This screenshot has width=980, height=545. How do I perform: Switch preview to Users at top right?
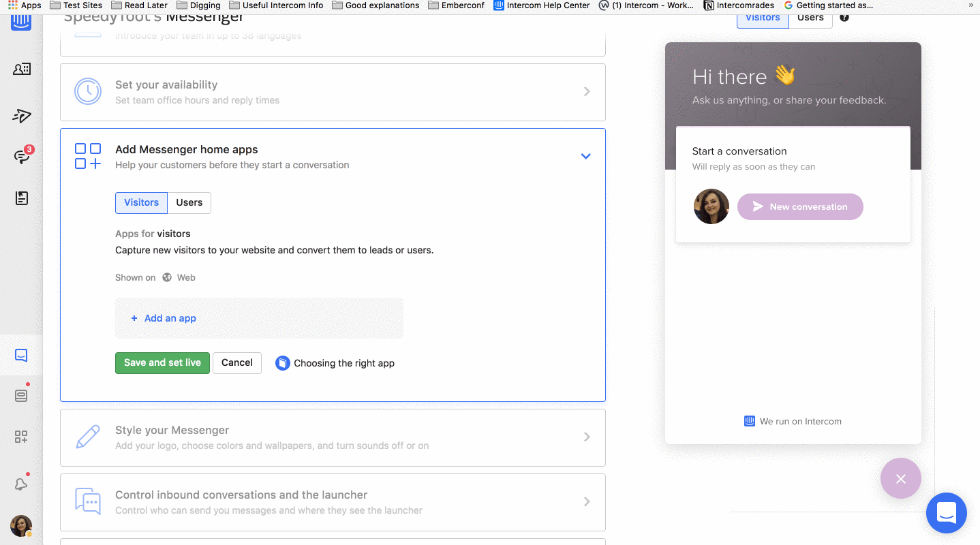810,18
